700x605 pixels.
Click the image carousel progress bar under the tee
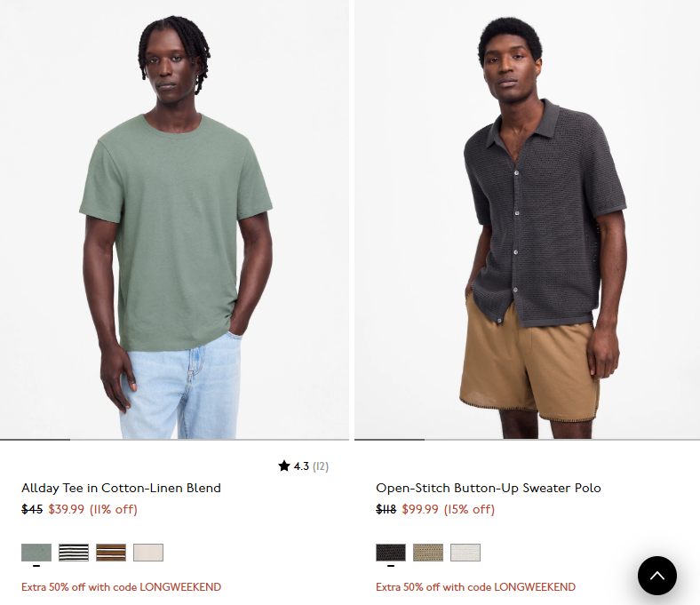pyautogui.click(x=174, y=440)
